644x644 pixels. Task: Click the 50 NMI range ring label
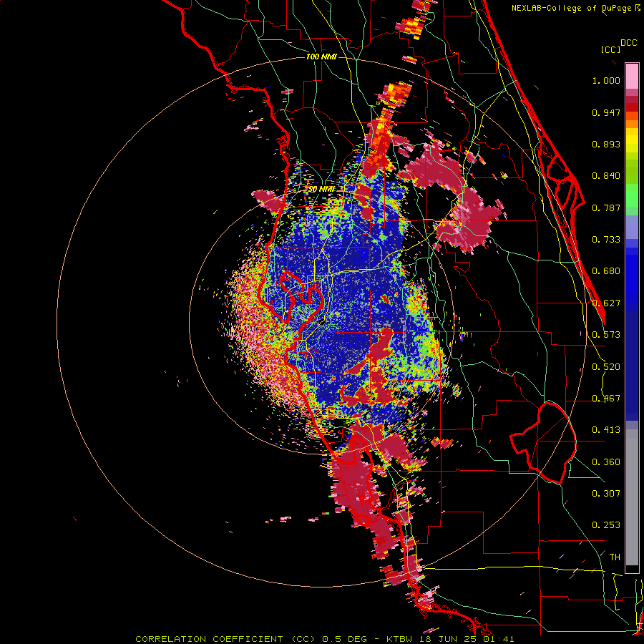pos(321,190)
